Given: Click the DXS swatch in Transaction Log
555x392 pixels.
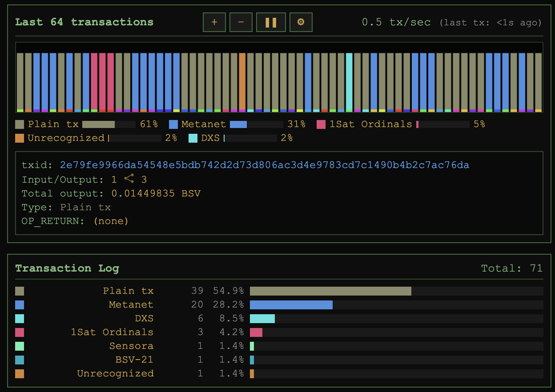Looking at the screenshot, I should pyautogui.click(x=20, y=319).
